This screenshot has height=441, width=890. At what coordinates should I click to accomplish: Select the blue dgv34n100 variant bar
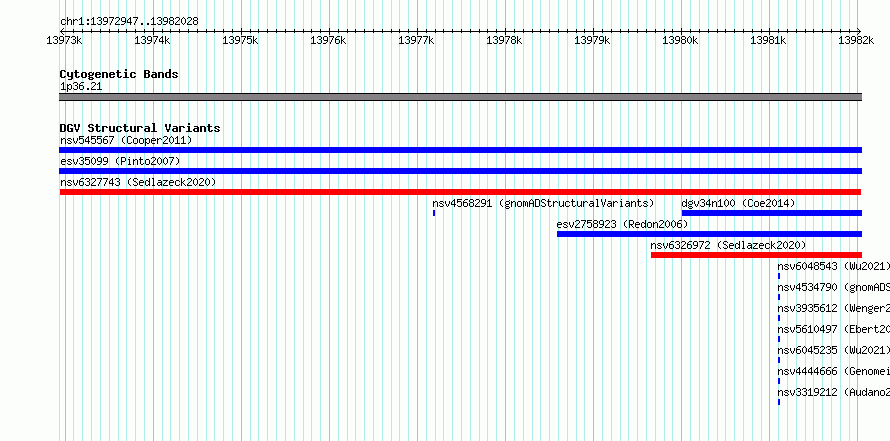click(771, 213)
